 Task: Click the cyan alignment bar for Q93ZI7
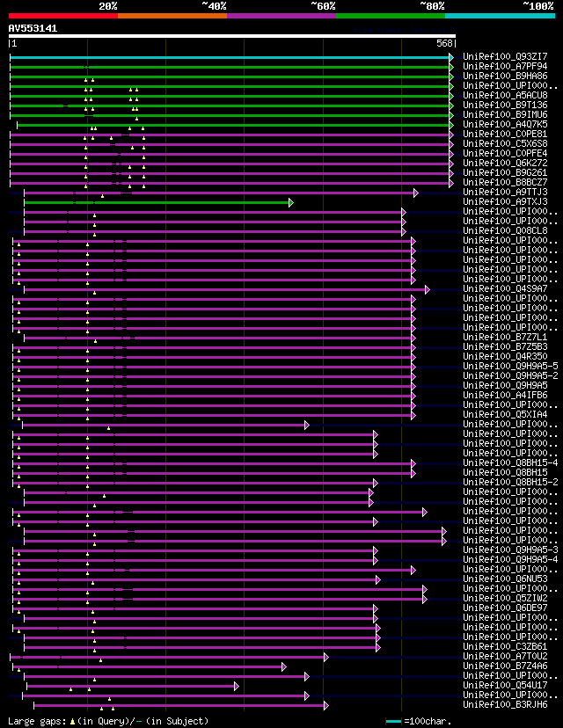pyautogui.click(x=230, y=57)
